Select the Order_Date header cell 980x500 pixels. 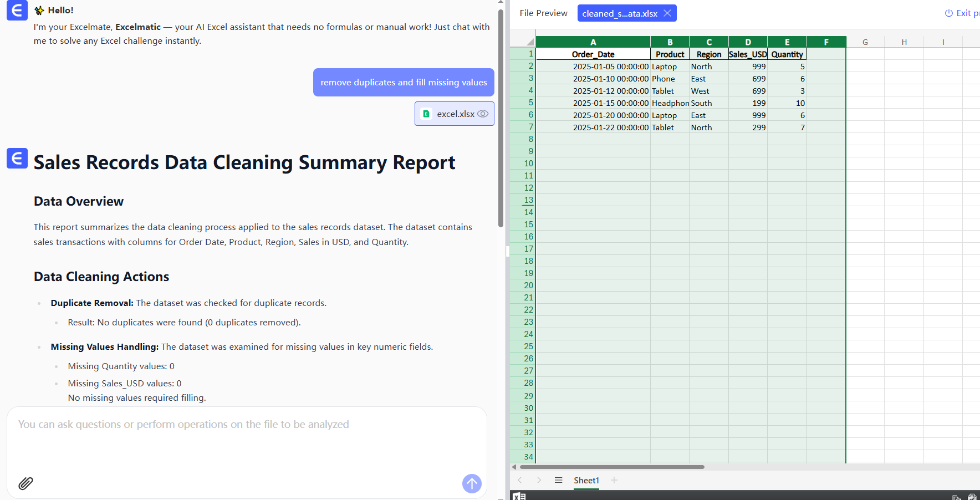point(593,54)
